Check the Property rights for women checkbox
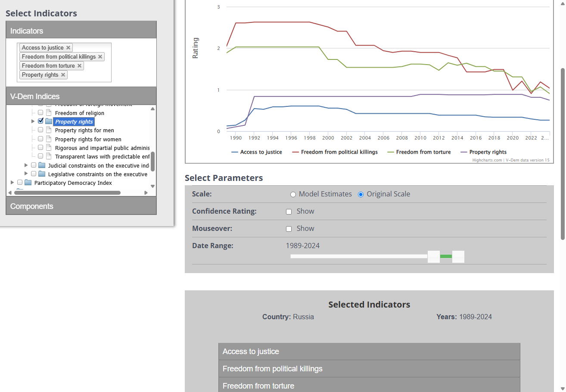Image resolution: width=566 pixels, height=392 pixels. pyautogui.click(x=40, y=139)
